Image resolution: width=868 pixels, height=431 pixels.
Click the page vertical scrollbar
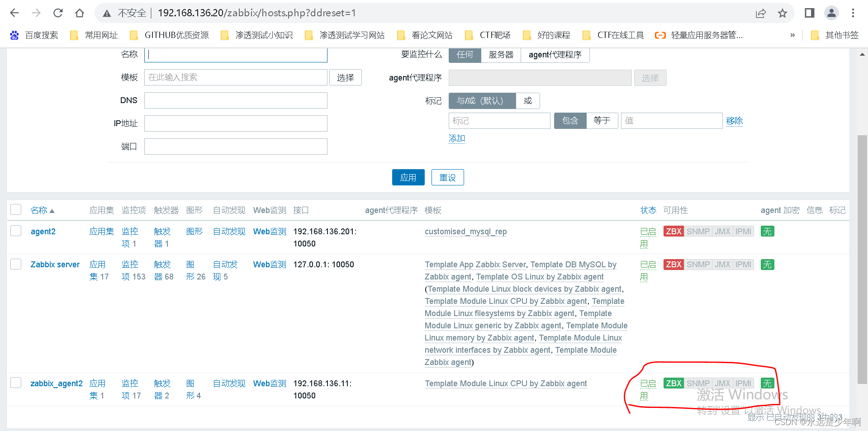pos(863,259)
